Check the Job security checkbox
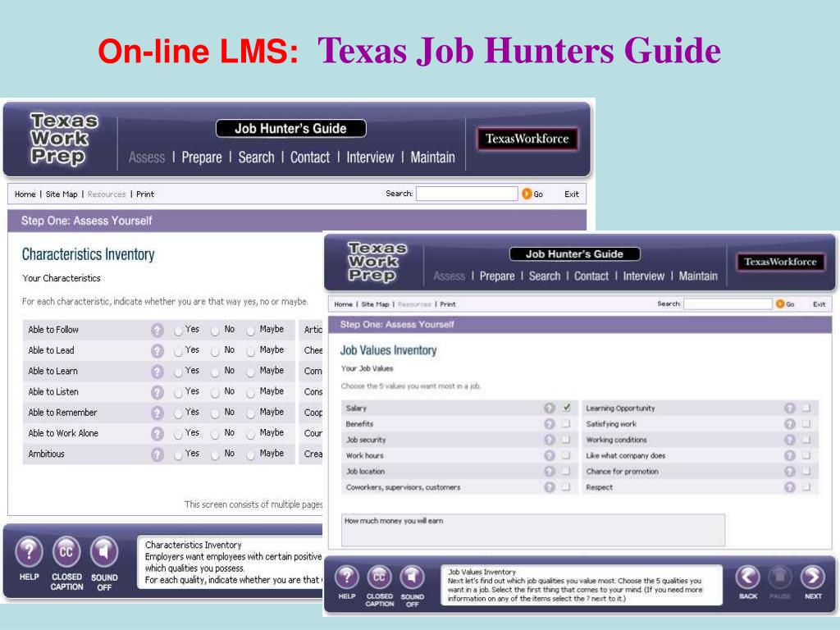This screenshot has width=840, height=630. click(566, 440)
